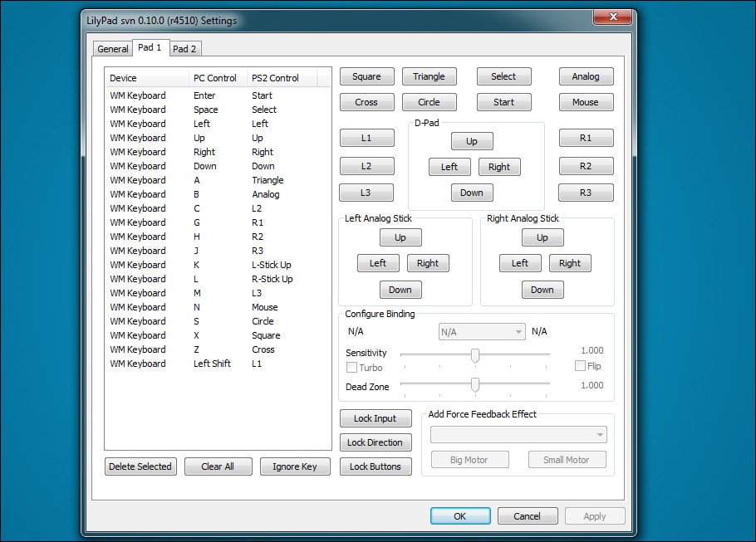
Task: Switch to the General tab
Action: click(112, 49)
